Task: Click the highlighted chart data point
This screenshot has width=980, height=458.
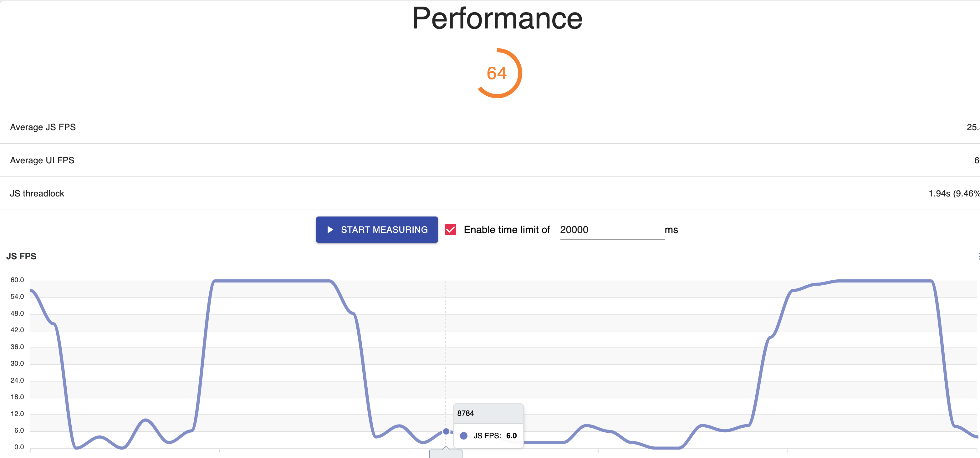Action: [x=446, y=431]
